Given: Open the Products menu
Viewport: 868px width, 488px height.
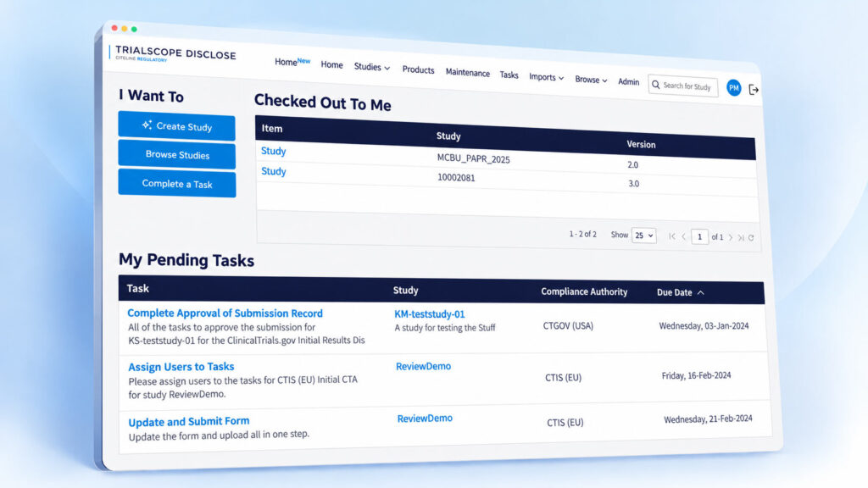Looking at the screenshot, I should point(418,69).
